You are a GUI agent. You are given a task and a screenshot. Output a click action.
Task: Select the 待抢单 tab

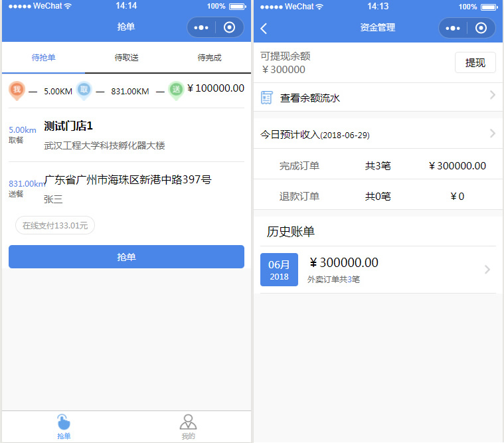44,58
